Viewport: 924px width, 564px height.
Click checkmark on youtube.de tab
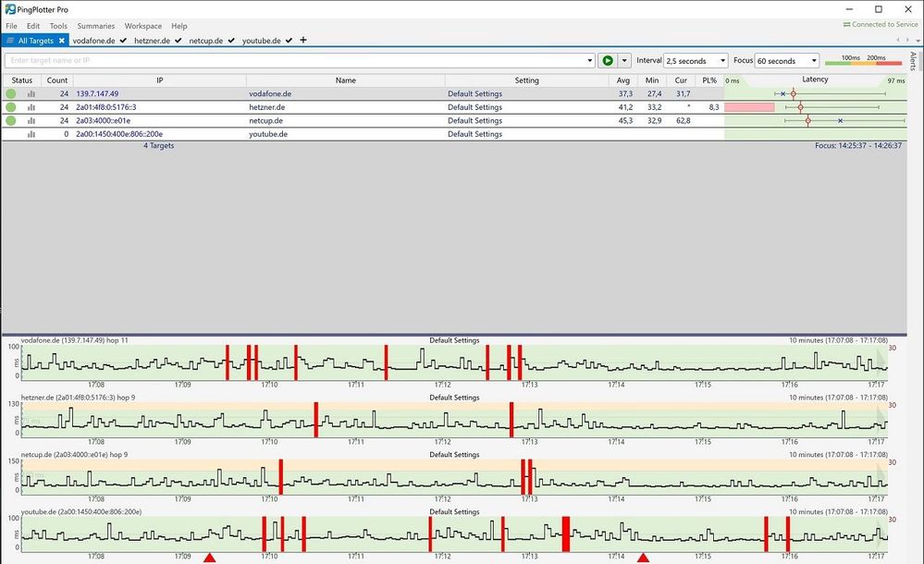pos(290,41)
